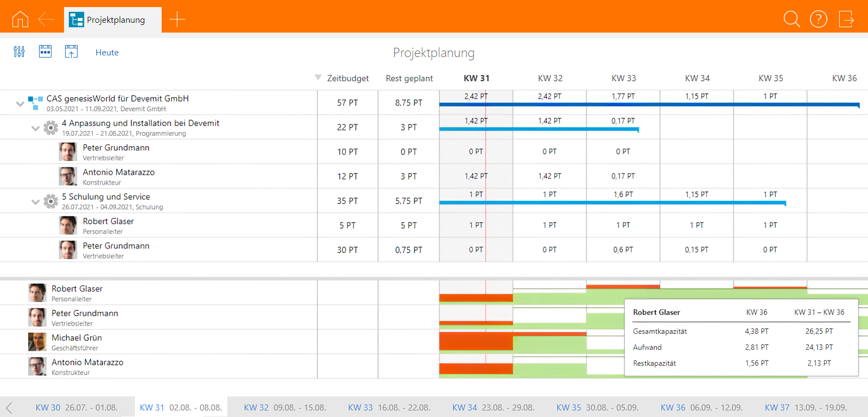This screenshot has width=868, height=417.
Task: Click the gear icon of Schulung und Service
Action: (50, 201)
